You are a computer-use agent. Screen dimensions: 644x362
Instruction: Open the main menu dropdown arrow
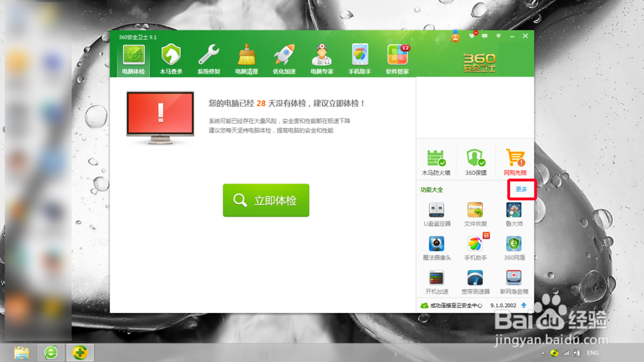498,36
